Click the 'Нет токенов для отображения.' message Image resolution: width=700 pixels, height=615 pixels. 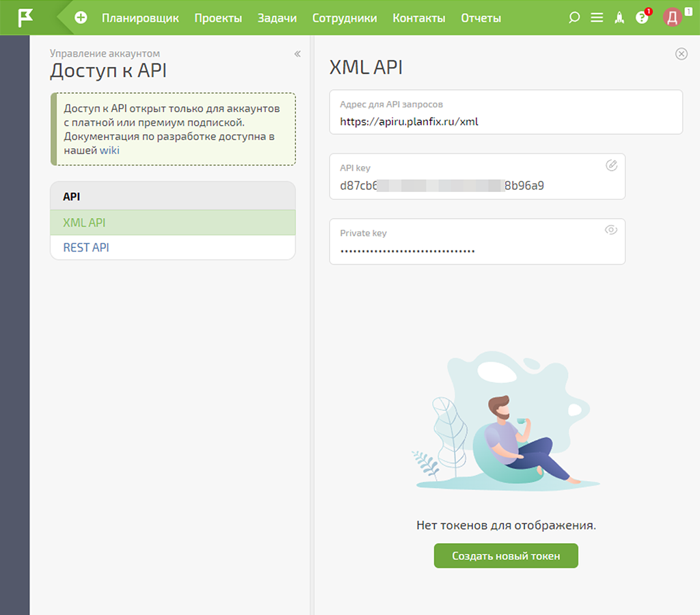pos(506,525)
